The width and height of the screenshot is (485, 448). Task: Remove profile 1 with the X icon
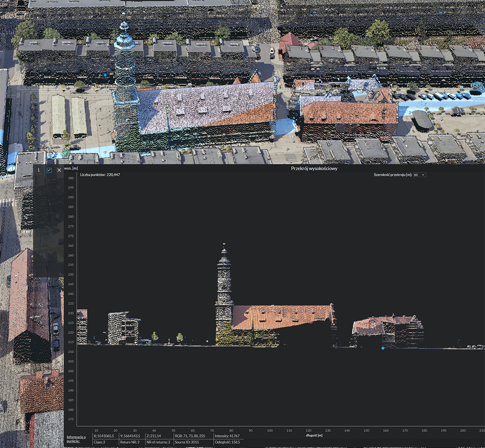click(x=59, y=170)
